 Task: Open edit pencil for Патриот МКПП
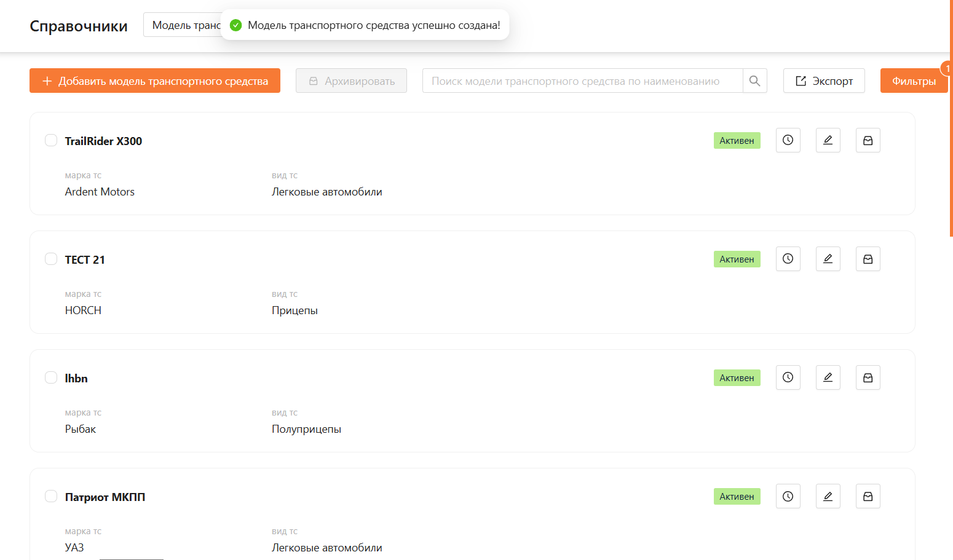pos(828,496)
